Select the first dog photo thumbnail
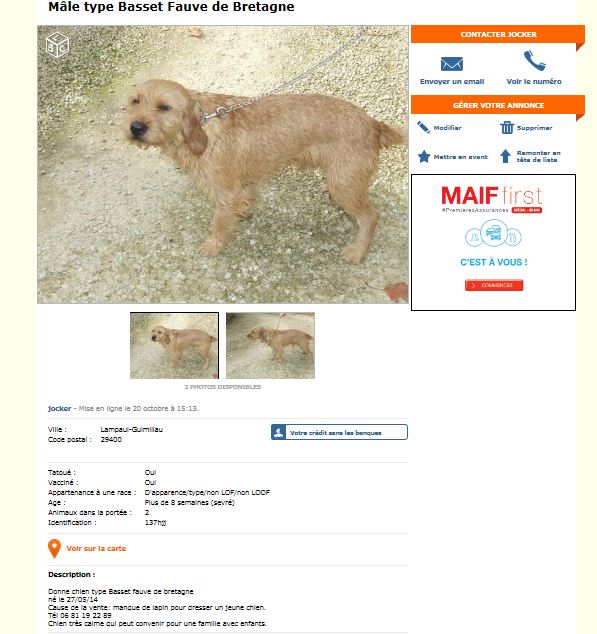This screenshot has height=634, width=597. 174,346
